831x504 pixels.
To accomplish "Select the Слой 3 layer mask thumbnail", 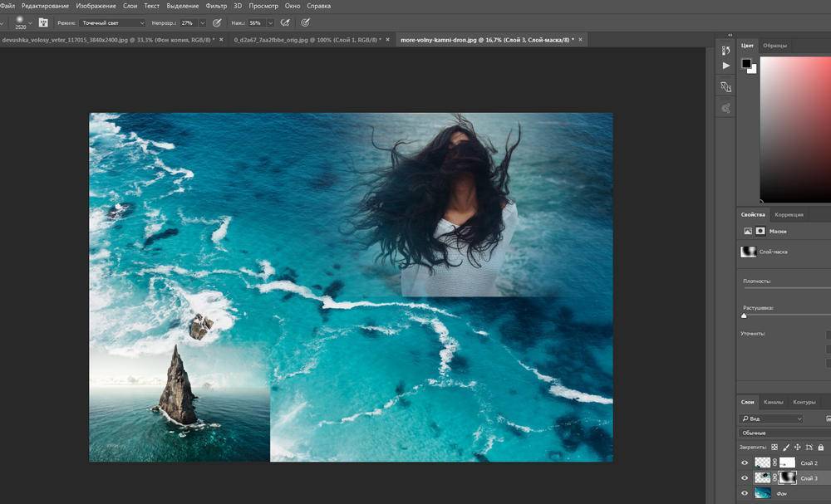I will (786, 478).
